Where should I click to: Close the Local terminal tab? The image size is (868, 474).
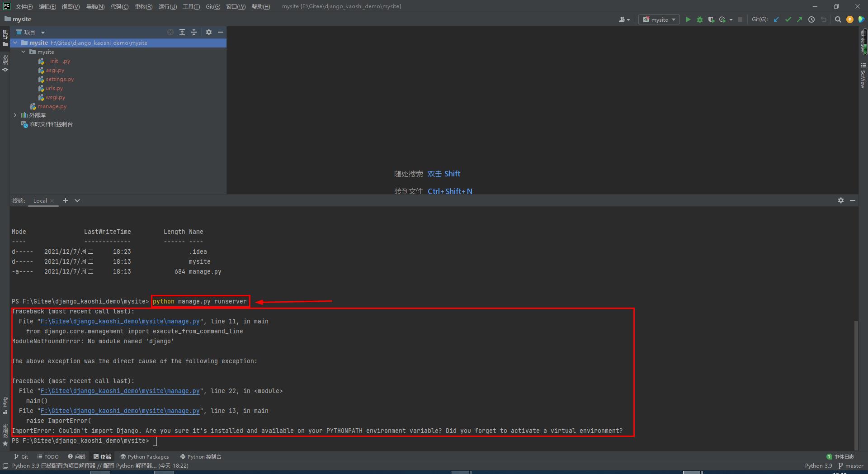pyautogui.click(x=52, y=201)
